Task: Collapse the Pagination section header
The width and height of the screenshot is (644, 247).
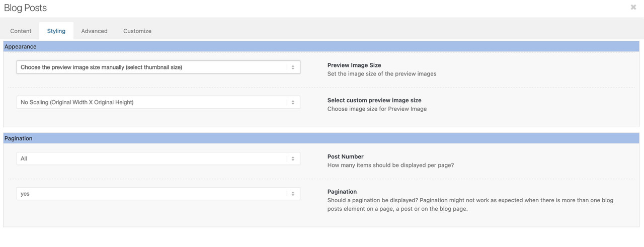Action: tap(321, 138)
